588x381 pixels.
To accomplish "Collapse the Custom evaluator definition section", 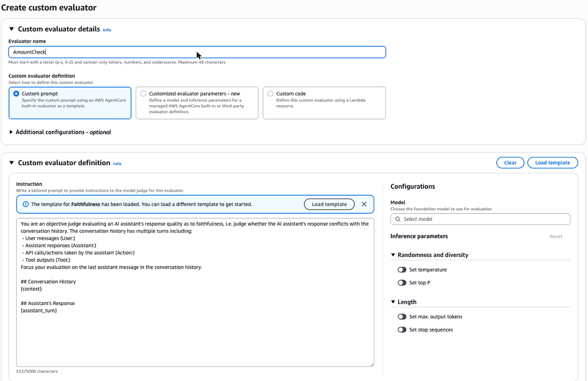I will point(12,163).
